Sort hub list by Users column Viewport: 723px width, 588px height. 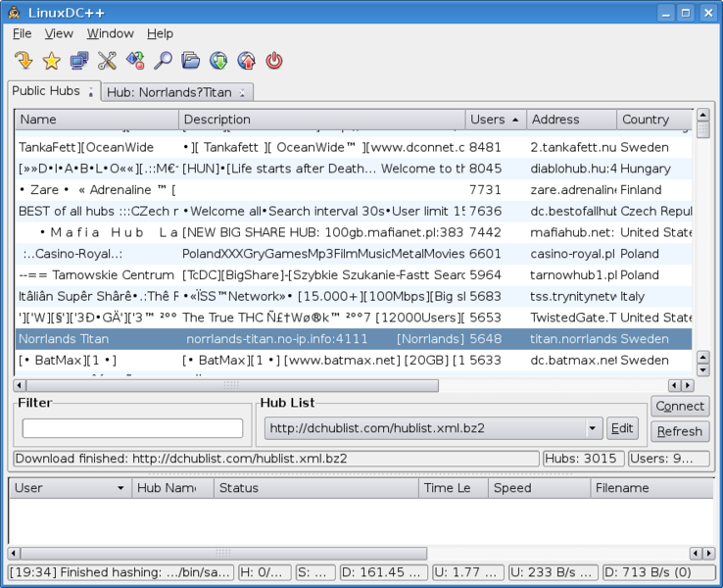pos(495,120)
